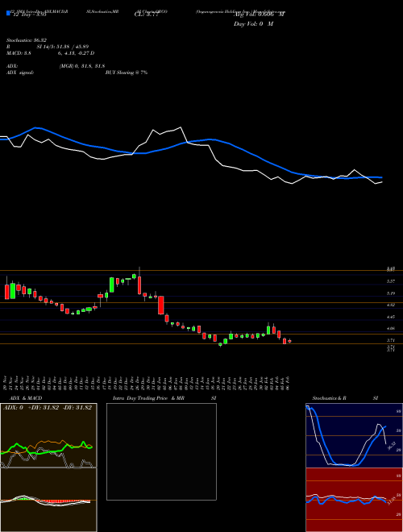Open the blue Stochastics chart panel
The width and height of the screenshot is (403, 532).
pos(354,435)
